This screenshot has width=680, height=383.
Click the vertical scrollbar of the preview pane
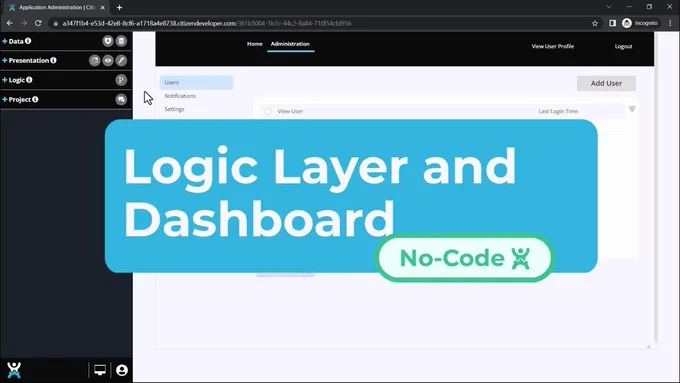pyautogui.click(x=656, y=187)
